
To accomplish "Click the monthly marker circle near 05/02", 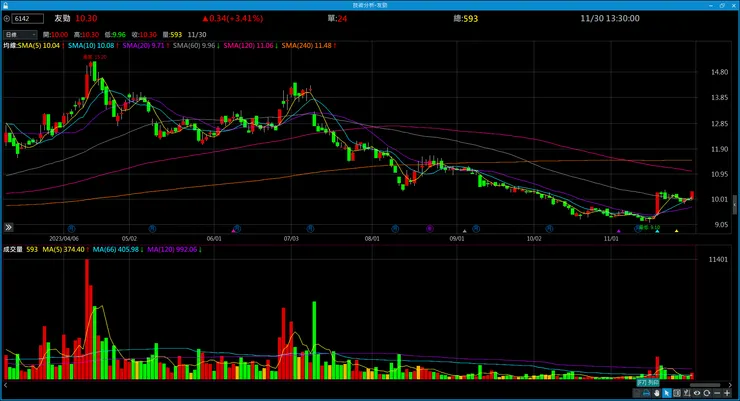I will (x=152, y=228).
